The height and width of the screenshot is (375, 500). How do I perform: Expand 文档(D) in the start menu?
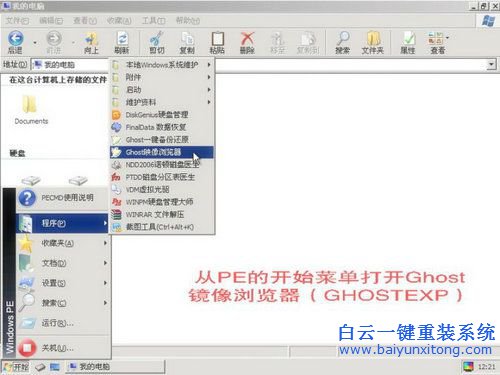63,263
